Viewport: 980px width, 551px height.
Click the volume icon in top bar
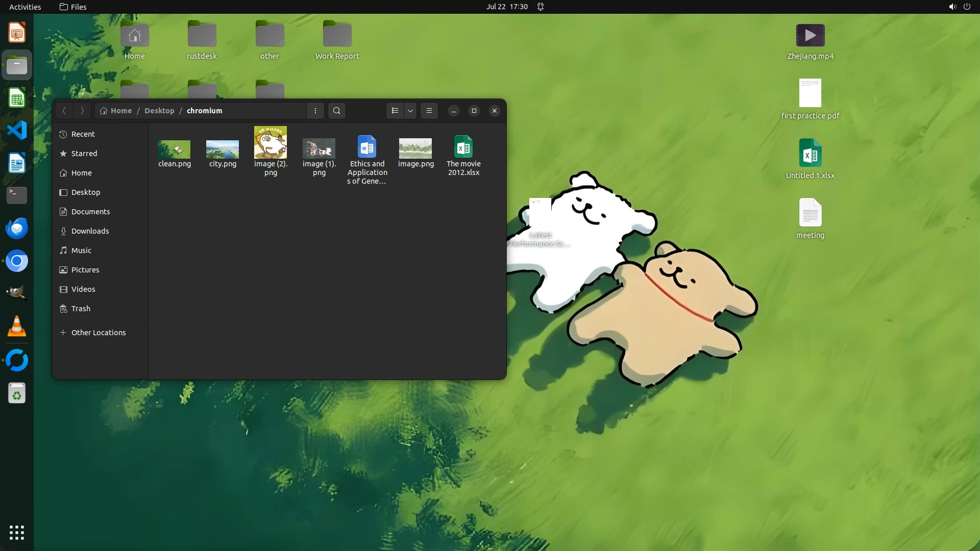[x=952, y=7]
